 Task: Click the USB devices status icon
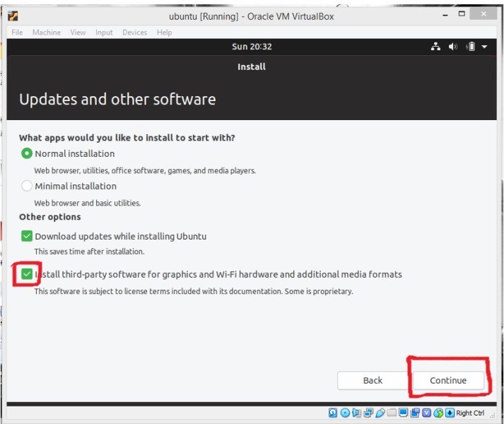click(380, 413)
